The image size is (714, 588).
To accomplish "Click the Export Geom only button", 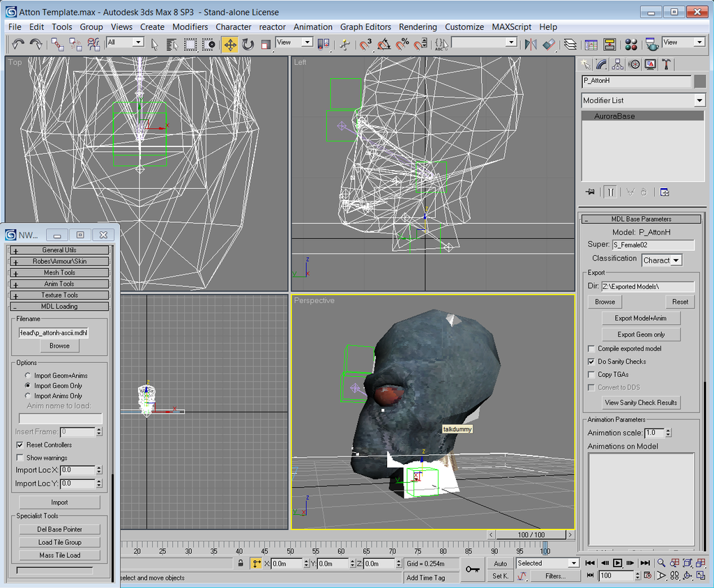I will 641,334.
